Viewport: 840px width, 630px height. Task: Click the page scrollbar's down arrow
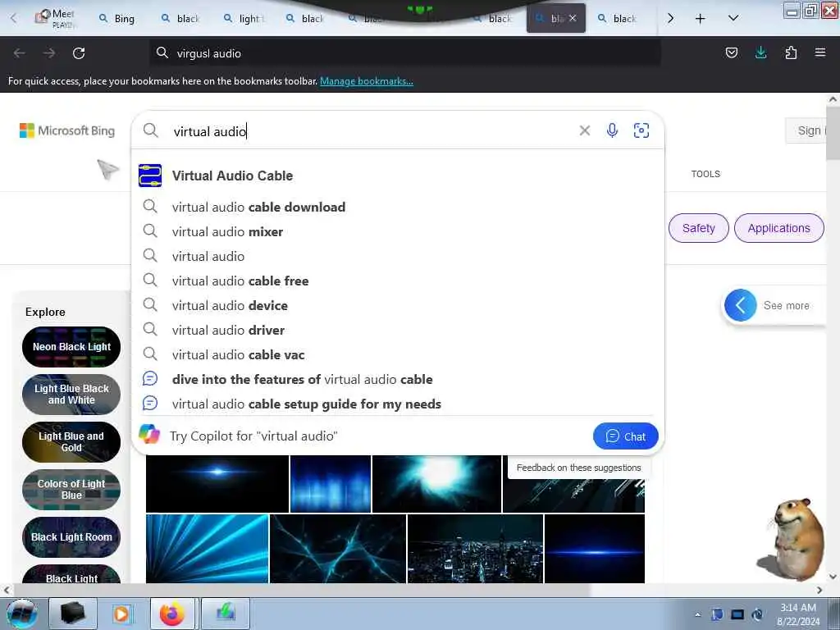(x=833, y=577)
